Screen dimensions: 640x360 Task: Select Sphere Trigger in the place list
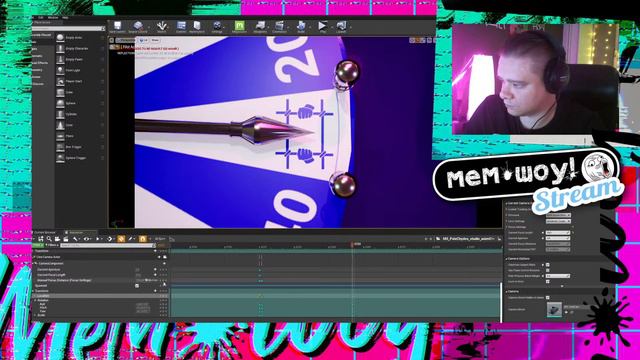click(80, 158)
